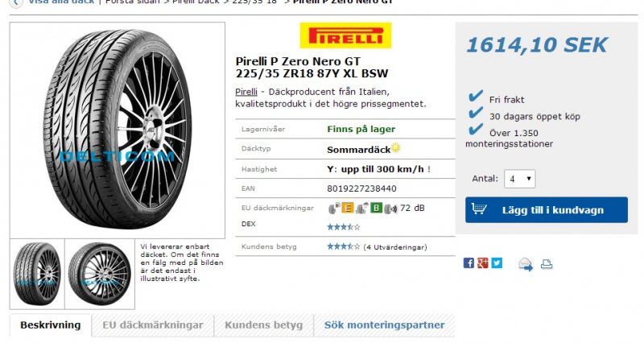The width and height of the screenshot is (644, 343).
Task: Select second tire thumbnail image
Action: tap(100, 274)
